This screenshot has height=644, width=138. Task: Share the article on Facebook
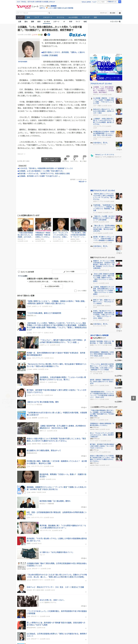pos(49,35)
